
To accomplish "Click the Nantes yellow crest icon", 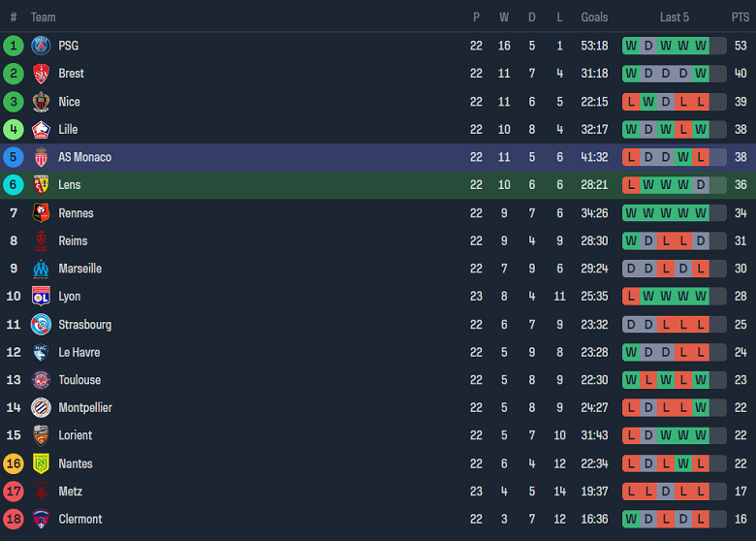I will (x=41, y=464).
